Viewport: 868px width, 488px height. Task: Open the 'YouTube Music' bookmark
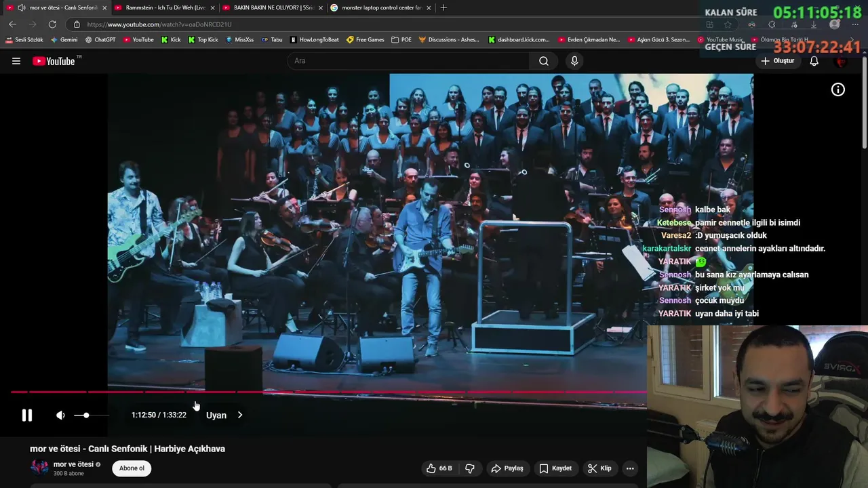(720, 40)
